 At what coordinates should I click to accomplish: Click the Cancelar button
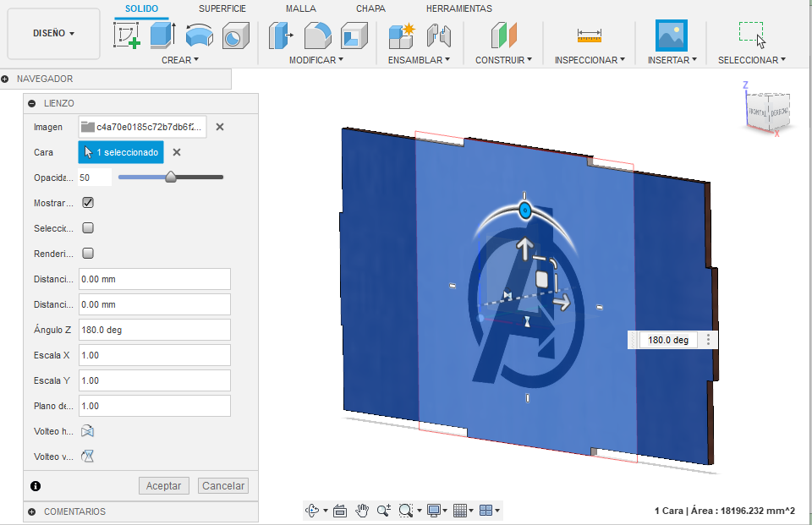[x=223, y=485]
